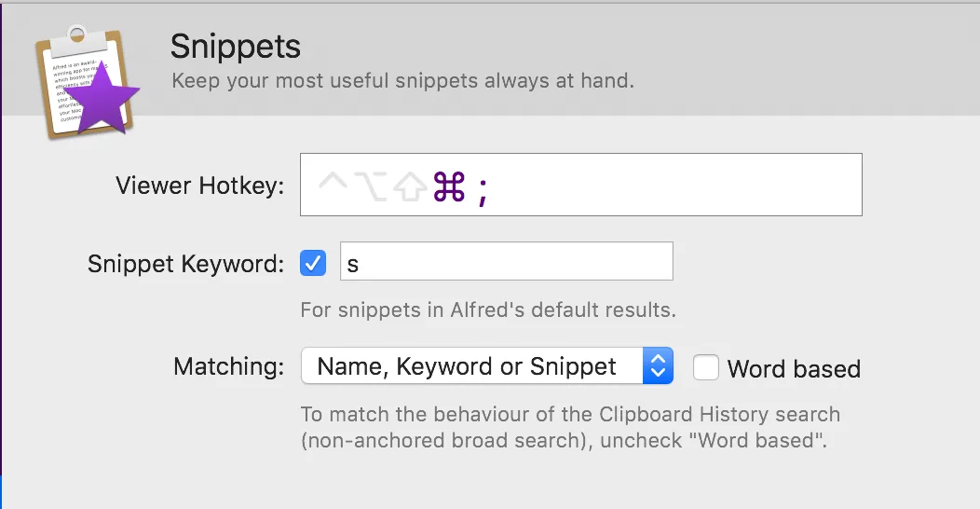Enable the Word based checkbox
980x509 pixels.
coord(706,367)
